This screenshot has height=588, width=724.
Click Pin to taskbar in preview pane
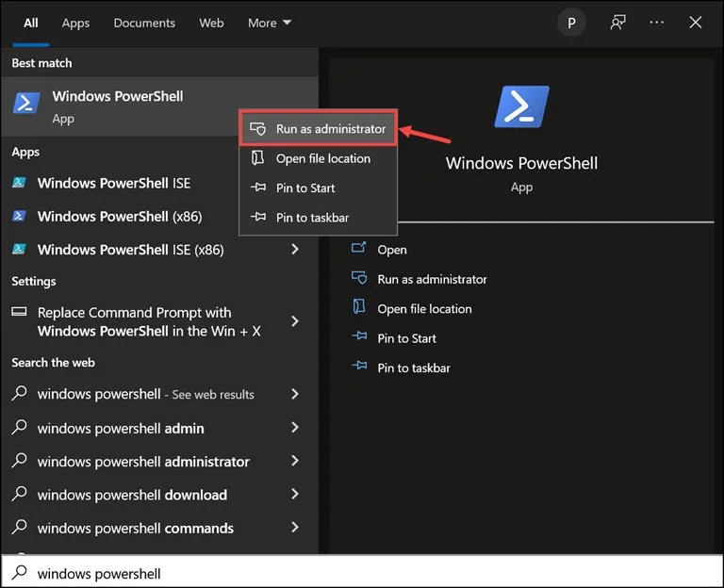414,367
